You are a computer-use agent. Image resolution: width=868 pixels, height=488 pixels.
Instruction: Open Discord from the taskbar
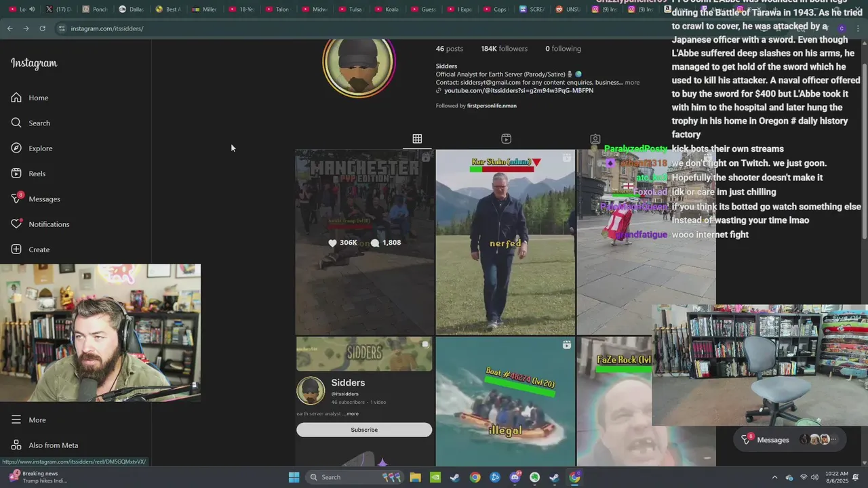coord(515,477)
